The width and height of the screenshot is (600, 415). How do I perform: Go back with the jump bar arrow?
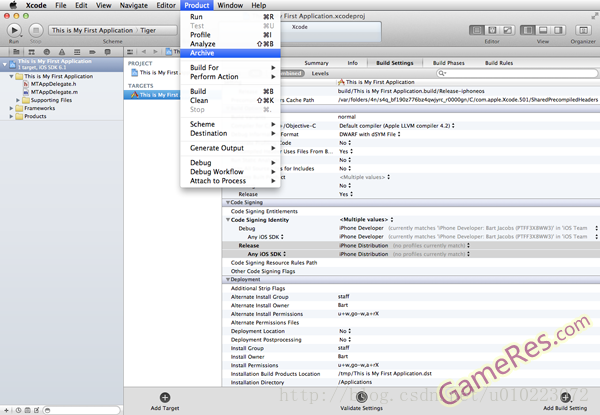pos(144,52)
